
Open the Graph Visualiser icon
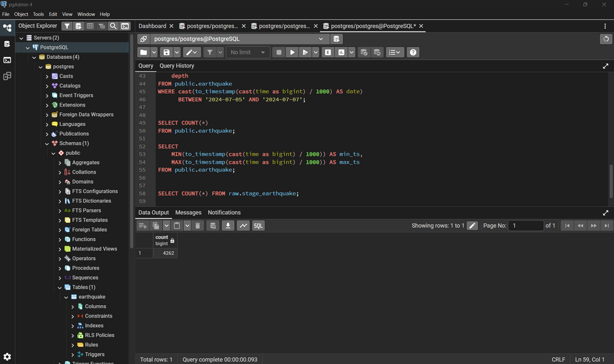pos(243,226)
